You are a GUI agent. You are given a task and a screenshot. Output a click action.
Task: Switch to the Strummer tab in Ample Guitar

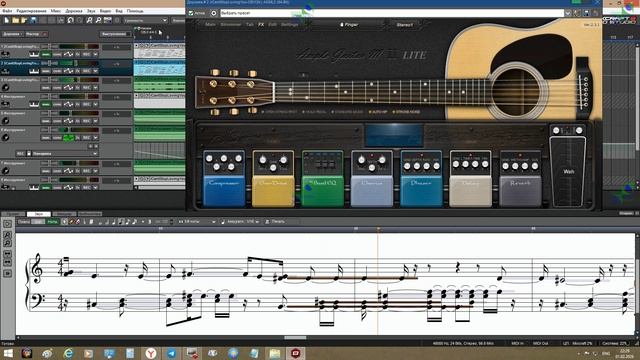231,24
